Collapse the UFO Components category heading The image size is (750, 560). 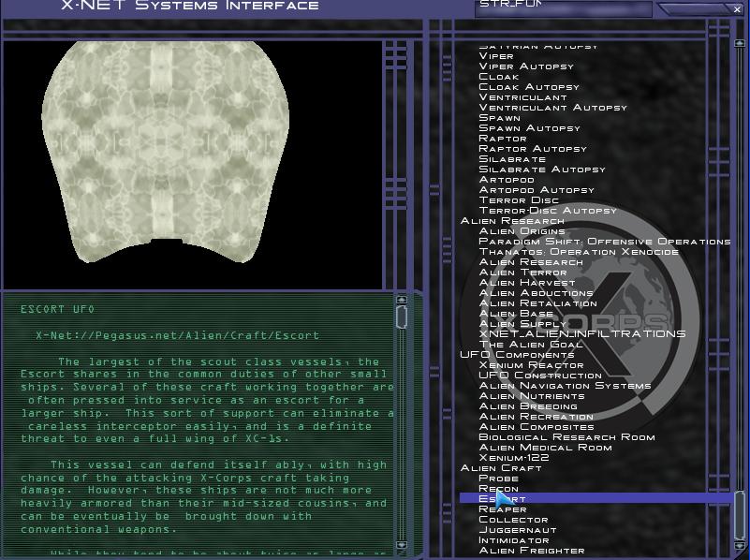coord(517,354)
